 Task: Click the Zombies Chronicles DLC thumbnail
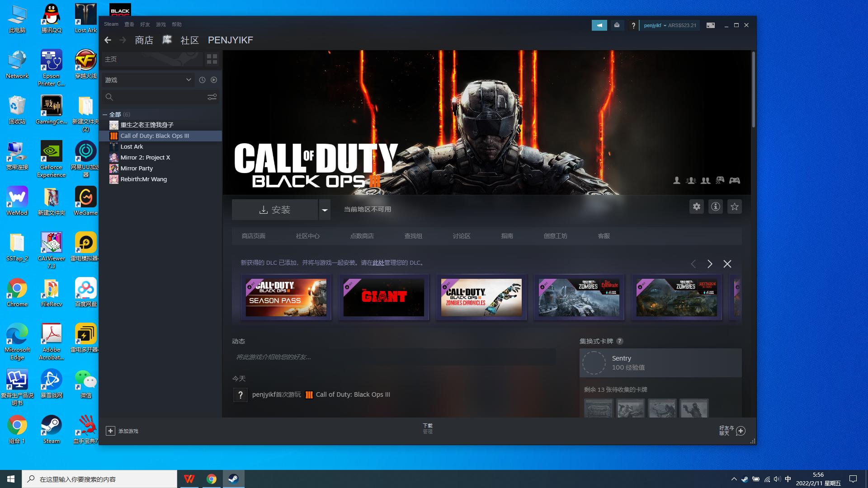(x=481, y=297)
